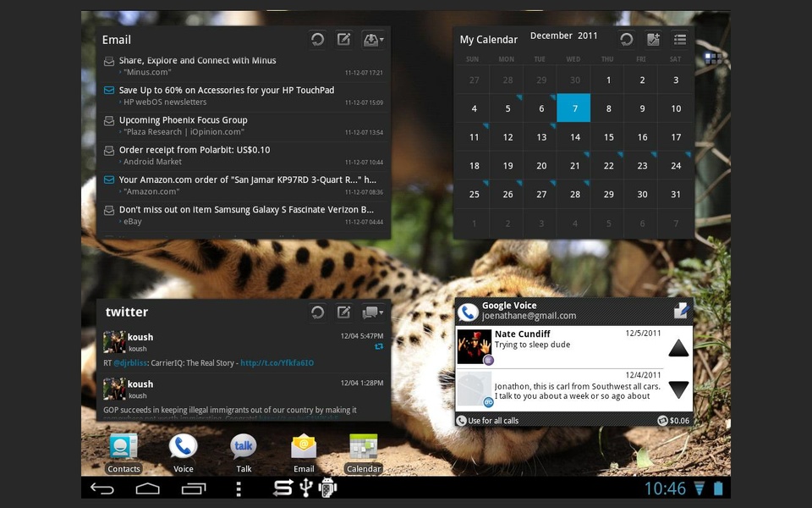This screenshot has width=812, height=508.
Task: Open the Polarbit order receipt email
Action: point(244,156)
